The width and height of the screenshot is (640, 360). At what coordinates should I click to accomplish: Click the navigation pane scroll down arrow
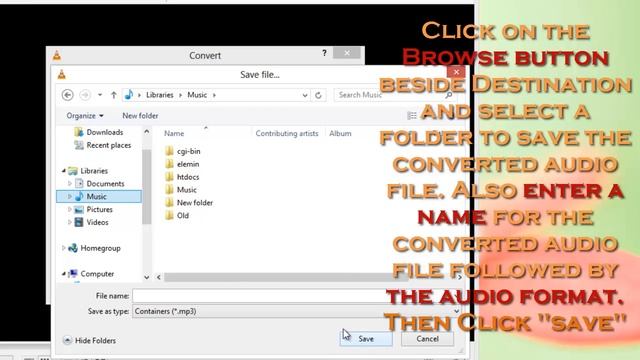coord(147,278)
